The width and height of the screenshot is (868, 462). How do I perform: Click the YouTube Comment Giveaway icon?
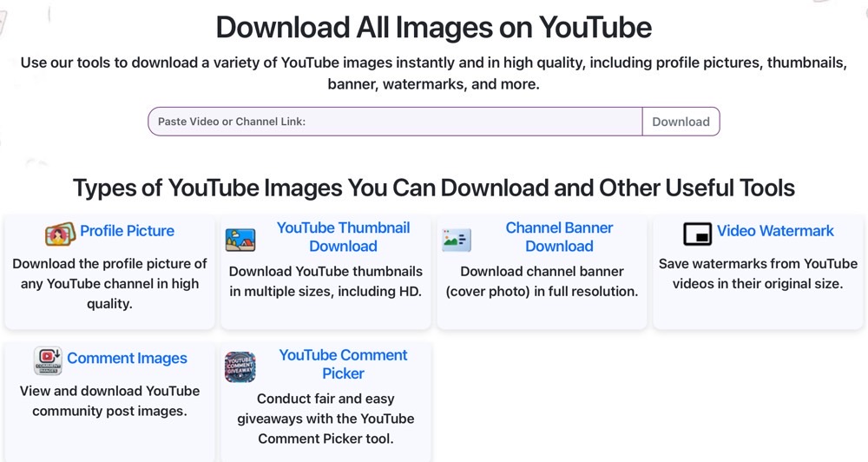[x=240, y=366]
